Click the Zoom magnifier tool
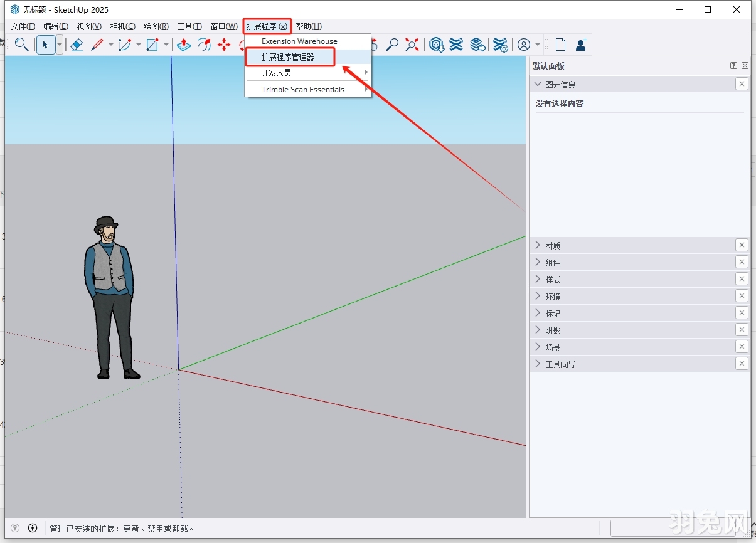The image size is (756, 543). point(393,45)
